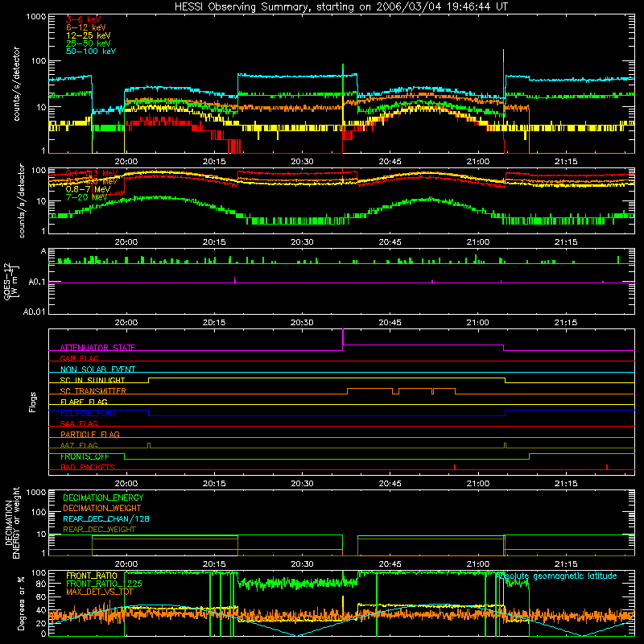Select the SC_TRANSMITTER flag label

click(93, 391)
